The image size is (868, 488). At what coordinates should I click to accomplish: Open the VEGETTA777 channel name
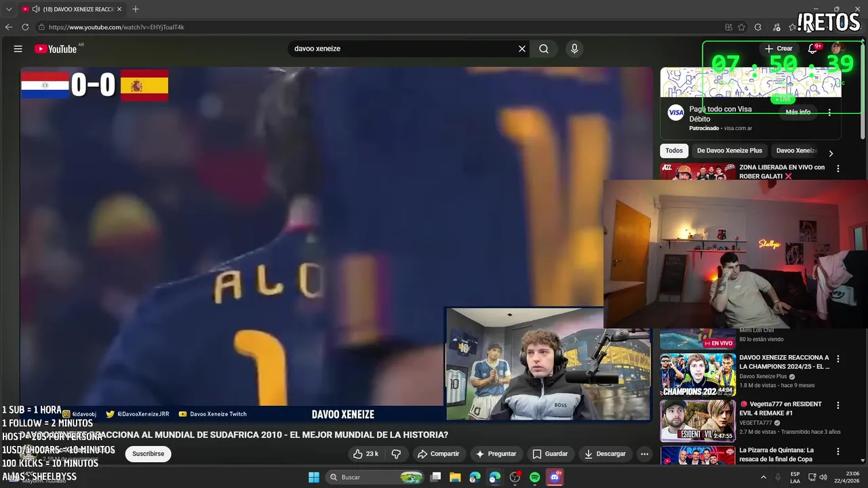pos(755,422)
